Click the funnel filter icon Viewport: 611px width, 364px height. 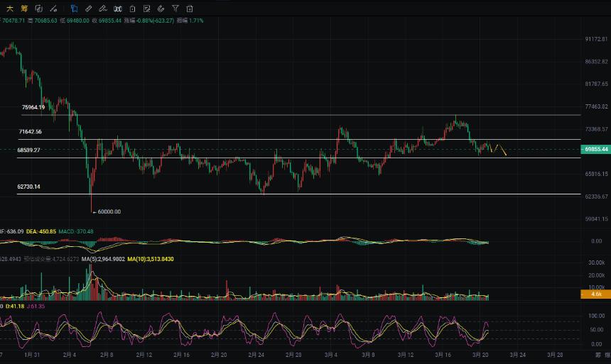[x=175, y=9]
